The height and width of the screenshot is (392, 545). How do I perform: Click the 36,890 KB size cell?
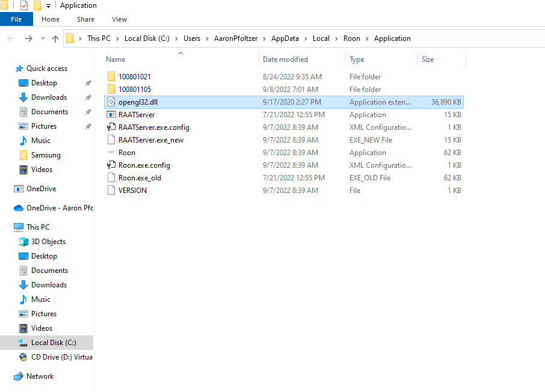pyautogui.click(x=446, y=102)
